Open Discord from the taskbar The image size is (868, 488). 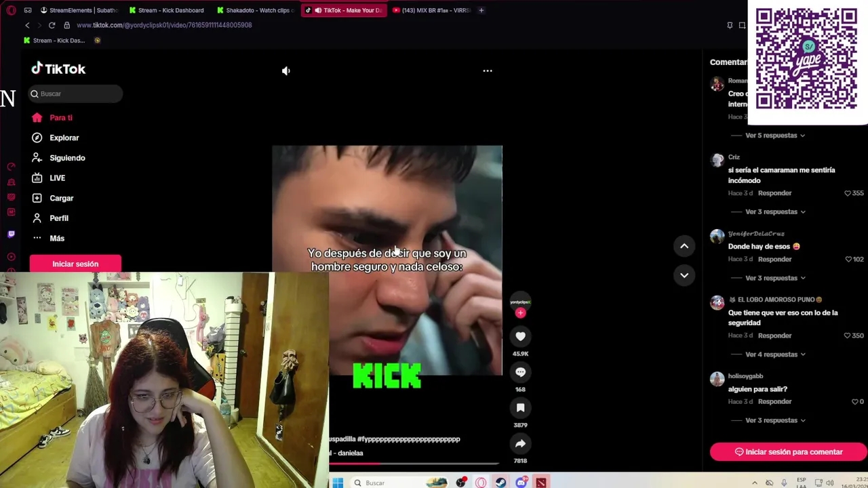tap(521, 483)
